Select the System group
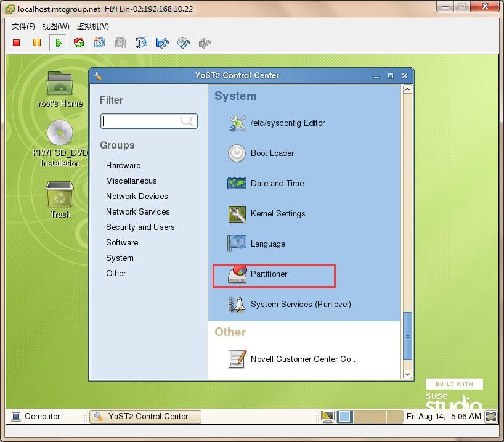 pos(120,258)
